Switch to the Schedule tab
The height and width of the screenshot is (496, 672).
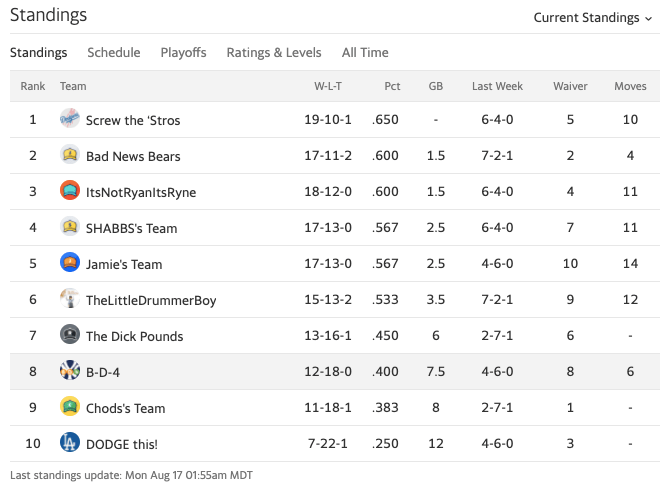click(113, 52)
